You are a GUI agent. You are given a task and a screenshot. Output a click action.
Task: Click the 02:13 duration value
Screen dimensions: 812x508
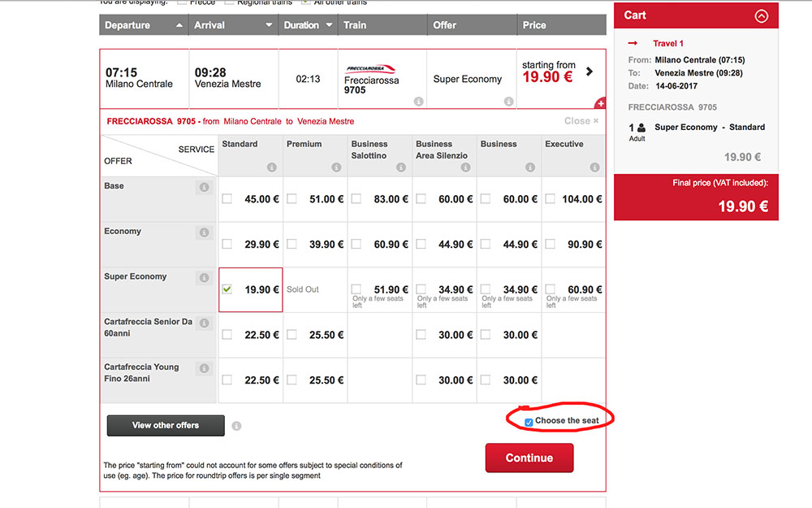(308, 79)
